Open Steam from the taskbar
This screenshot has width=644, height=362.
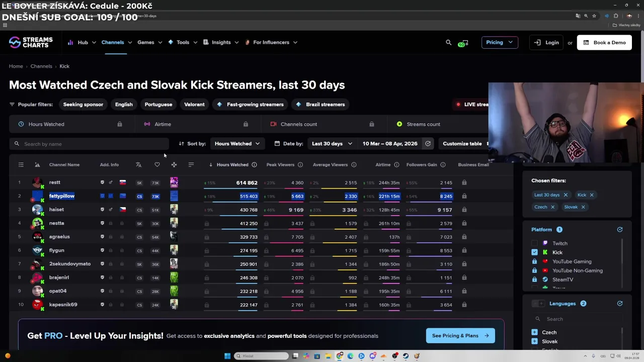pyautogui.click(x=406, y=356)
